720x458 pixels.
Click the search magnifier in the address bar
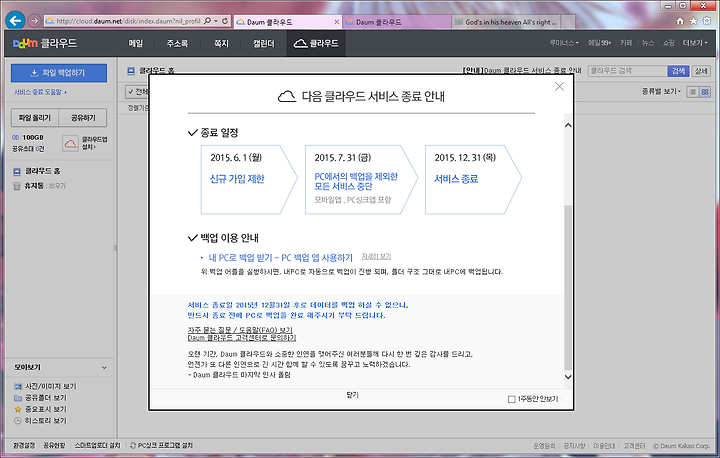pyautogui.click(x=208, y=21)
